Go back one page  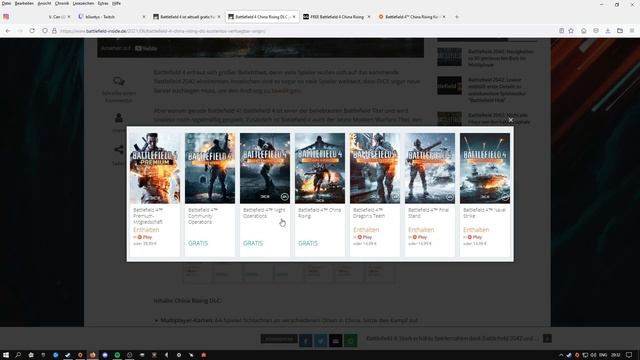8,31
